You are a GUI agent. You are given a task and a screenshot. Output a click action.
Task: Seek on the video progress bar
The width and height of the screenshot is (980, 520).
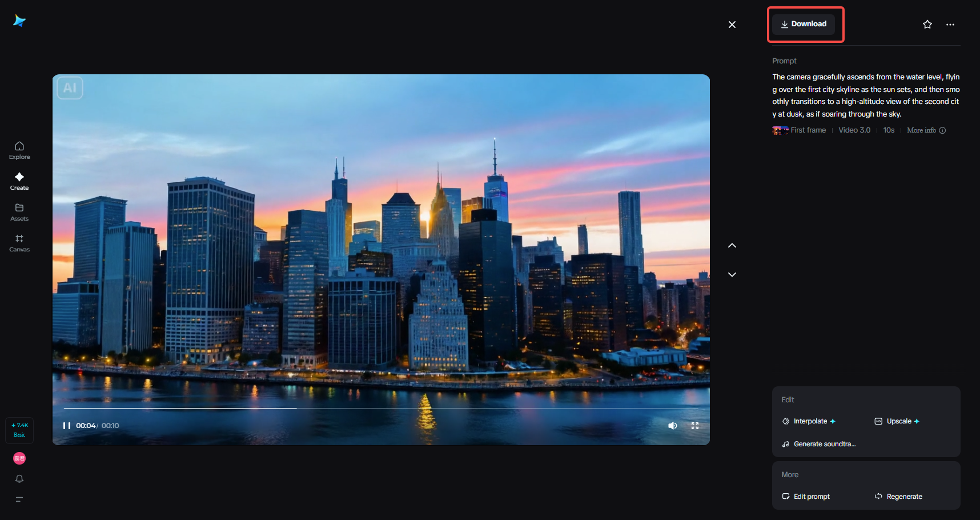click(x=381, y=409)
